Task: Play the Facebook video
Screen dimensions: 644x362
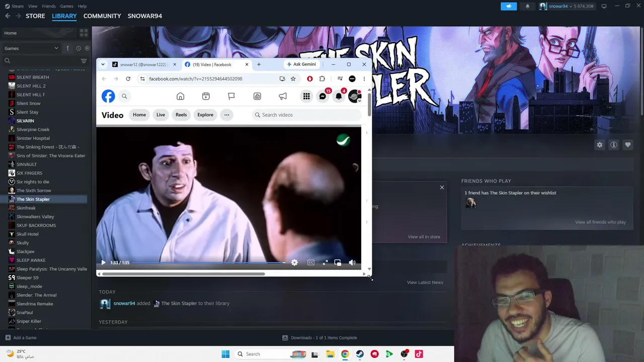Action: coord(103,262)
